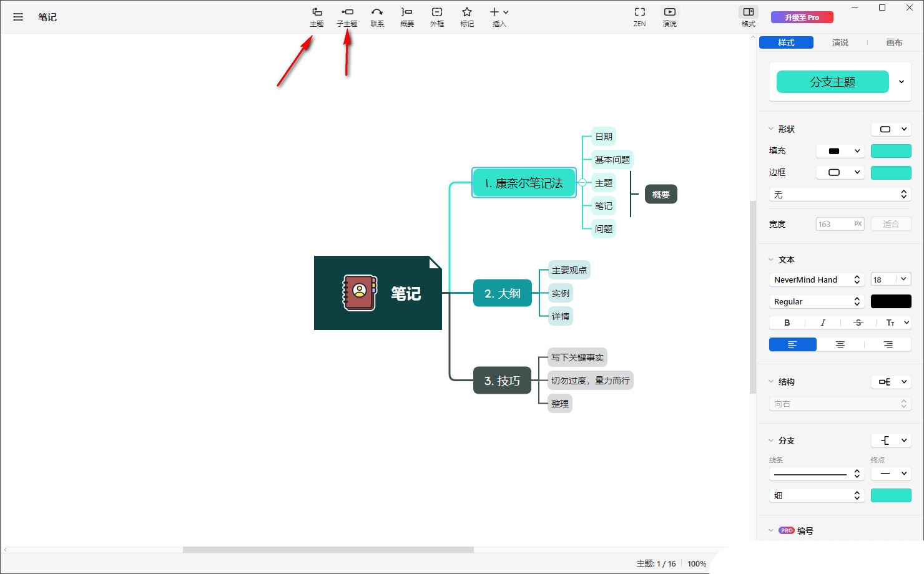
Task: Open the 边框 border style dropdown
Action: click(840, 172)
